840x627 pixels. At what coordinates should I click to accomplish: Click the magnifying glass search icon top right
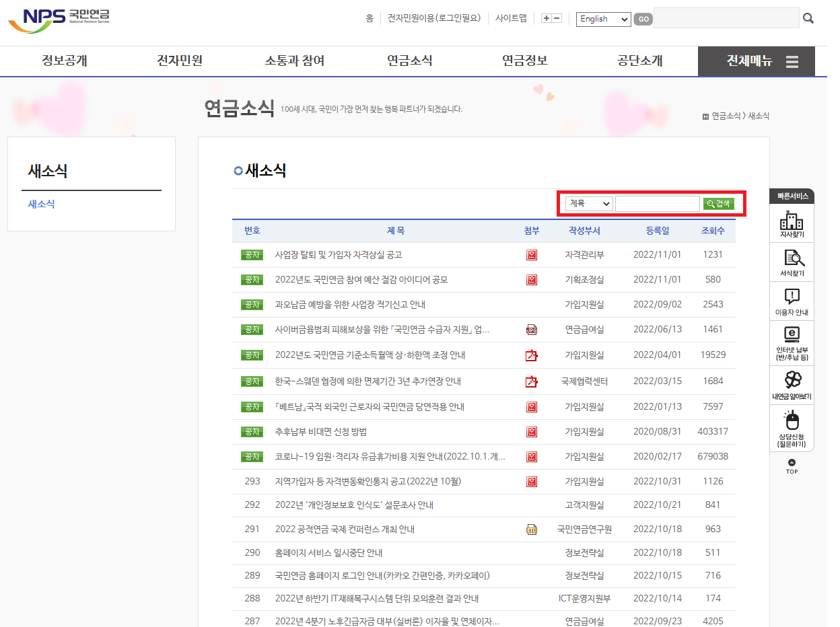808,18
